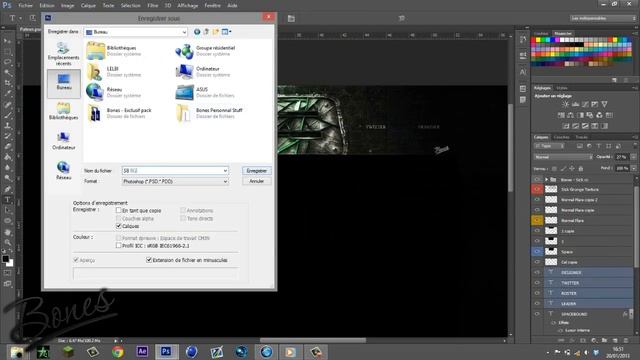Open the 'Bones - Exclusif pack' folder

click(119, 113)
